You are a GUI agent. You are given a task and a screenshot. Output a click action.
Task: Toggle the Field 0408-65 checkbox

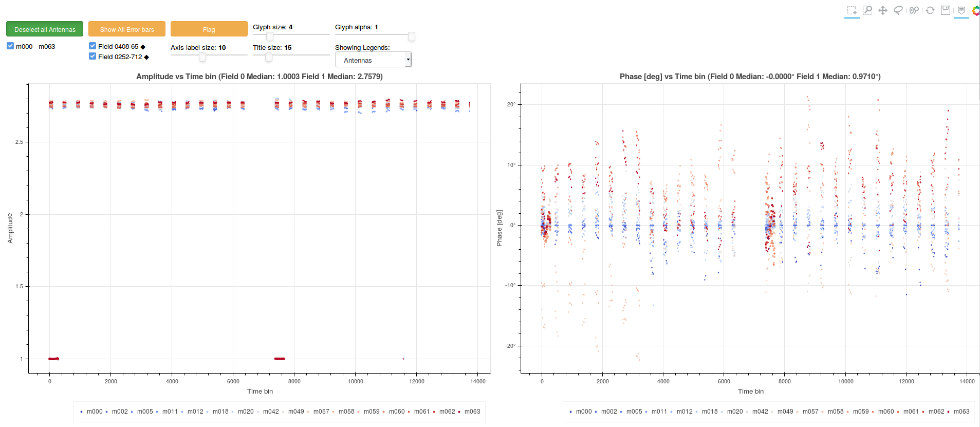93,46
